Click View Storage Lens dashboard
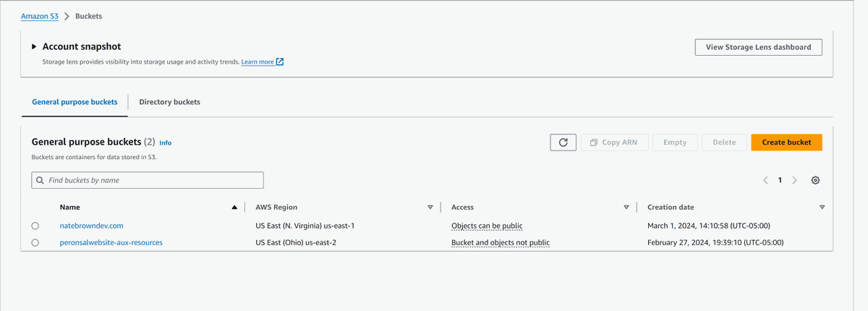 (759, 47)
